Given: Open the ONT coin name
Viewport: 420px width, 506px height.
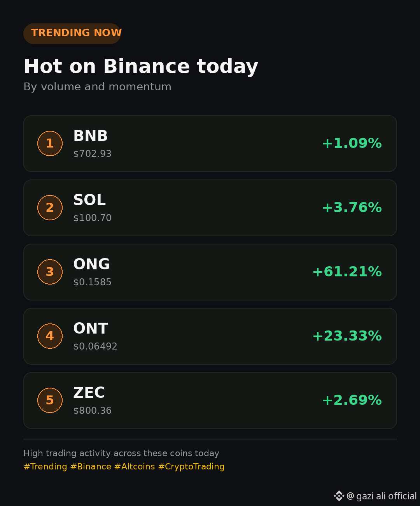Looking at the screenshot, I should pyautogui.click(x=91, y=329).
